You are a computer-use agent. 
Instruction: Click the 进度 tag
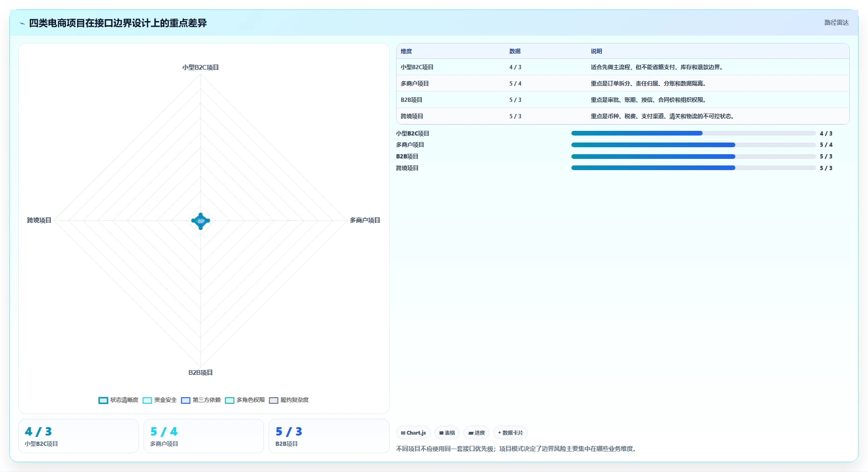[477, 433]
